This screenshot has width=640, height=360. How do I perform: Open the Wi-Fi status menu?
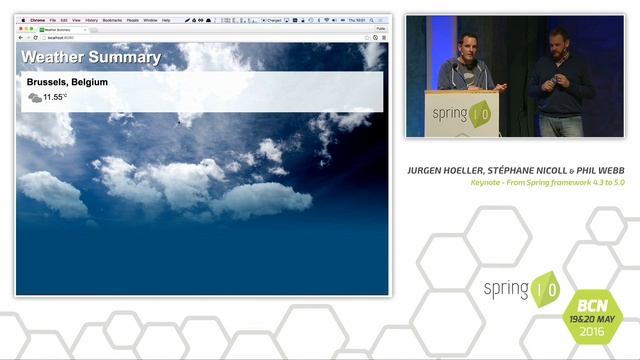click(327, 20)
